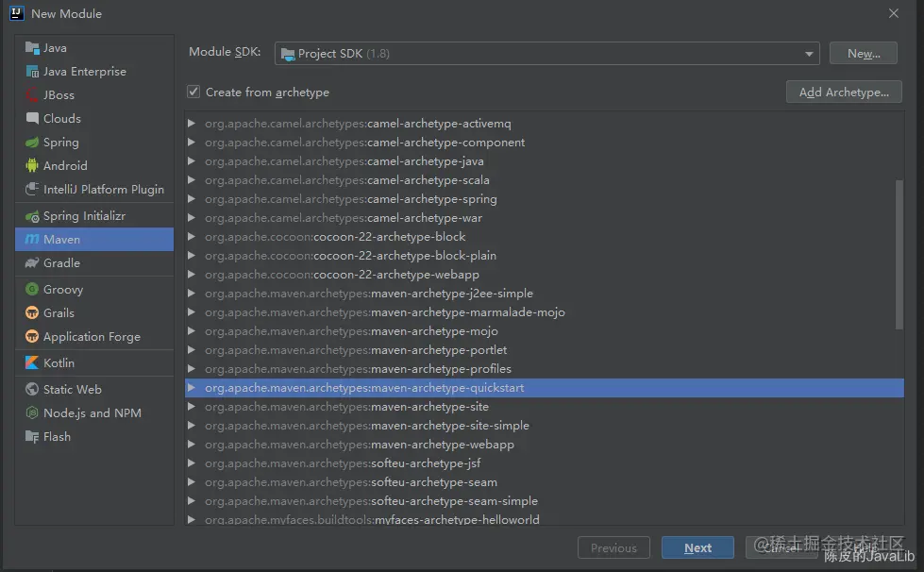The height and width of the screenshot is (572, 924).
Task: Select Static Web module type
Action: (x=94, y=390)
